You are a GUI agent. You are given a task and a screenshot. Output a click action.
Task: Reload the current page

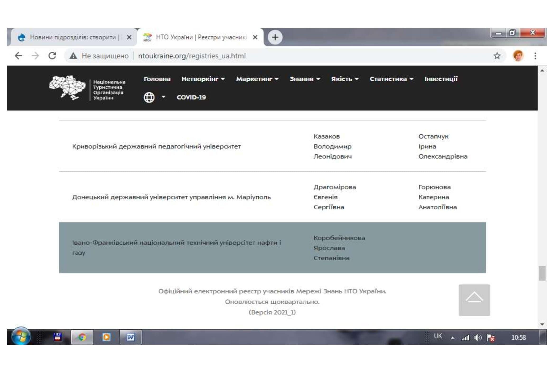click(52, 56)
